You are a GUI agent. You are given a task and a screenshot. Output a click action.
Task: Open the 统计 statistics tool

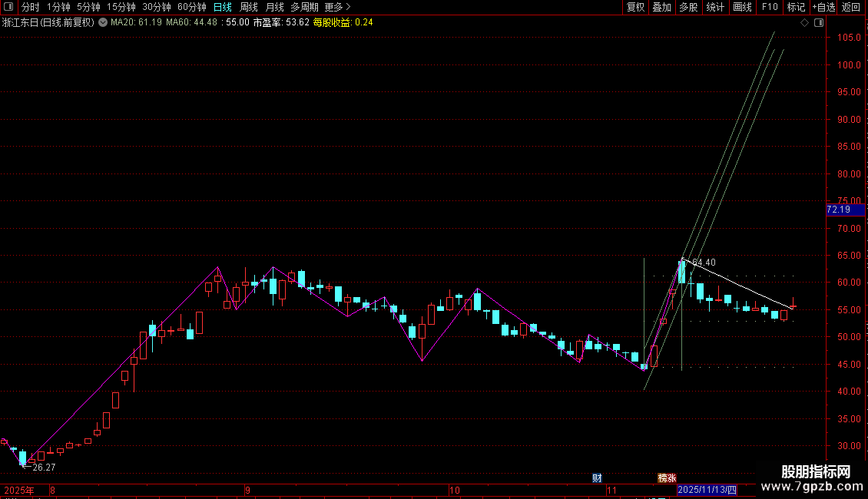coord(715,7)
